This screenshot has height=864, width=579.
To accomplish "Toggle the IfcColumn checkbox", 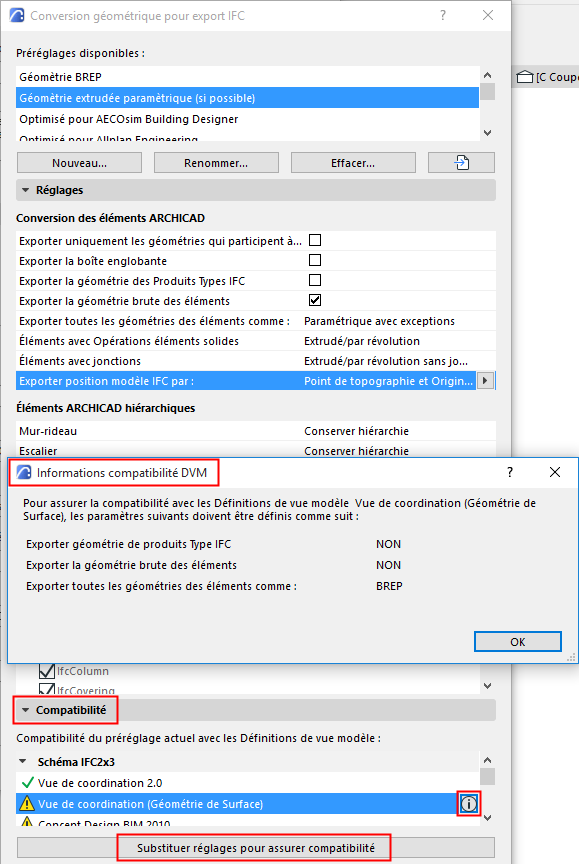I will coord(47,671).
